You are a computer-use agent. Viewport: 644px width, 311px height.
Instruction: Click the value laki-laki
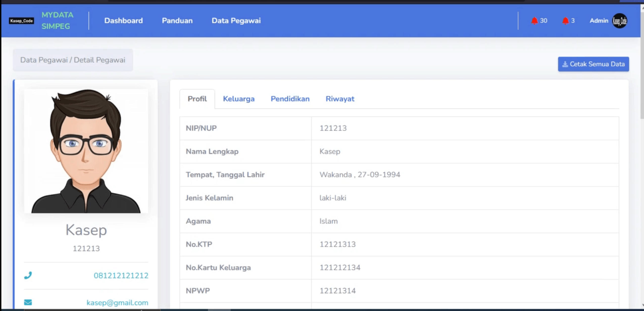pos(333,198)
